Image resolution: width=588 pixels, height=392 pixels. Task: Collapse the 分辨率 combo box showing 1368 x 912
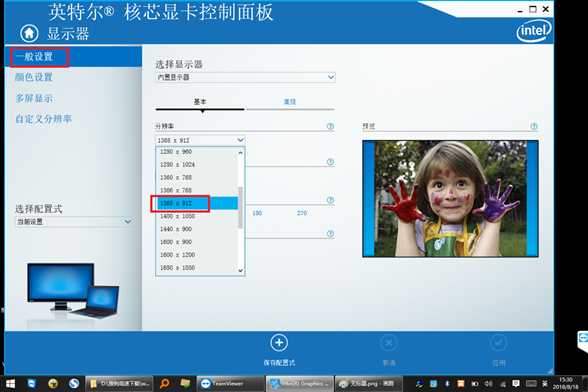point(200,140)
